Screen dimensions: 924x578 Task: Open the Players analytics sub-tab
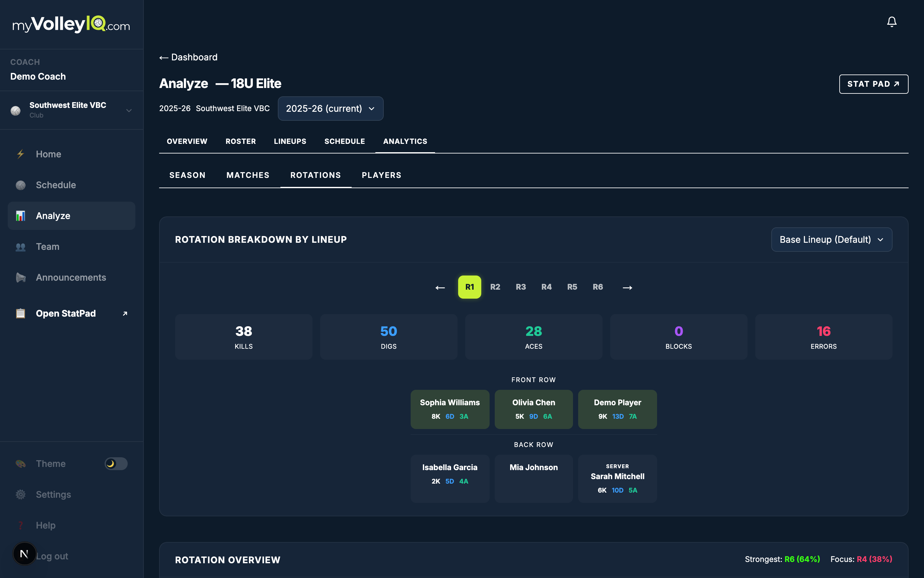[381, 175]
